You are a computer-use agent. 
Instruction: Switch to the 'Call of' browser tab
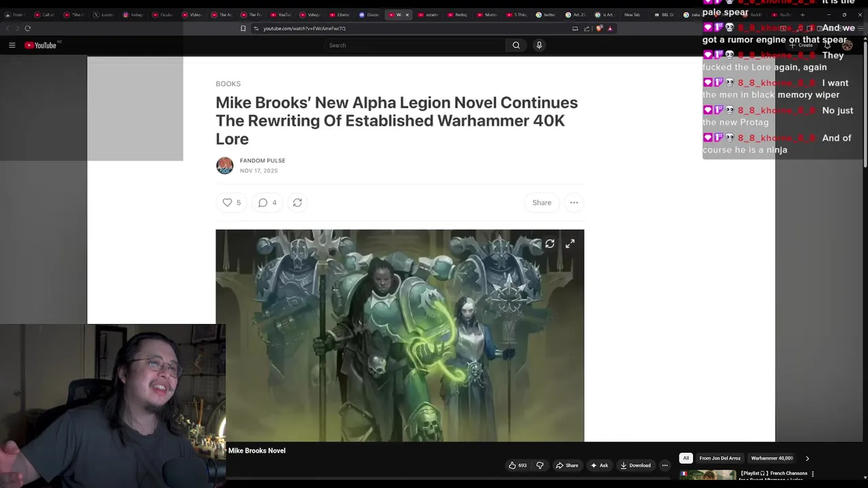(x=45, y=14)
